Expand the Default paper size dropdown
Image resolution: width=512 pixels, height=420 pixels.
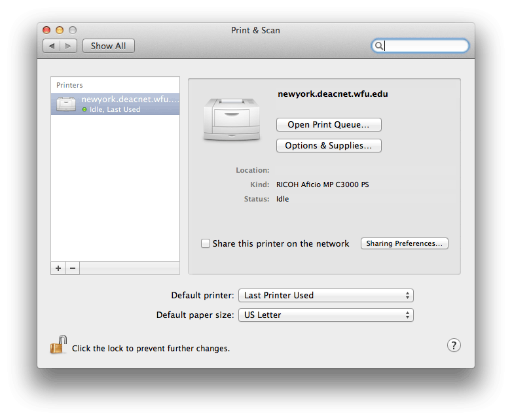pyautogui.click(x=326, y=315)
